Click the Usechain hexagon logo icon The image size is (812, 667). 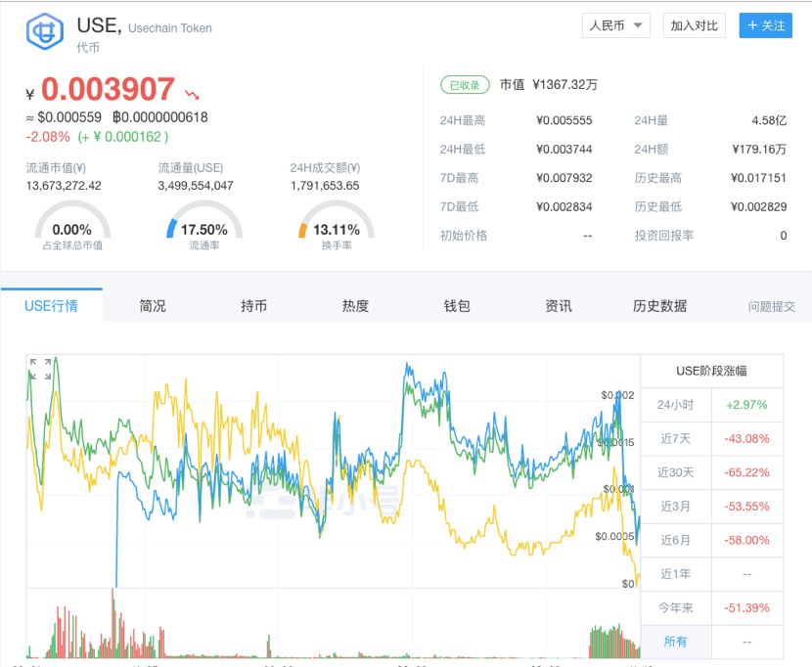tap(45, 31)
